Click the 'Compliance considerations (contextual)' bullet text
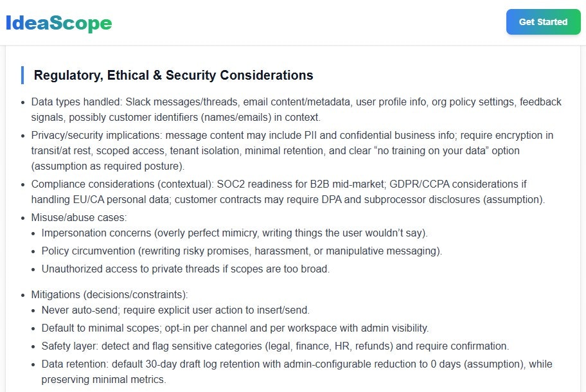 point(288,192)
